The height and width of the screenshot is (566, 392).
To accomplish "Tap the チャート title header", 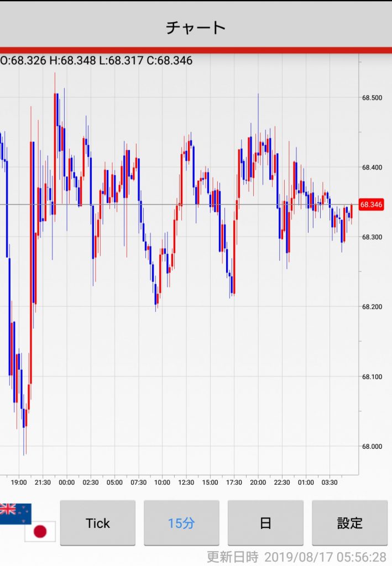I will tap(196, 27).
